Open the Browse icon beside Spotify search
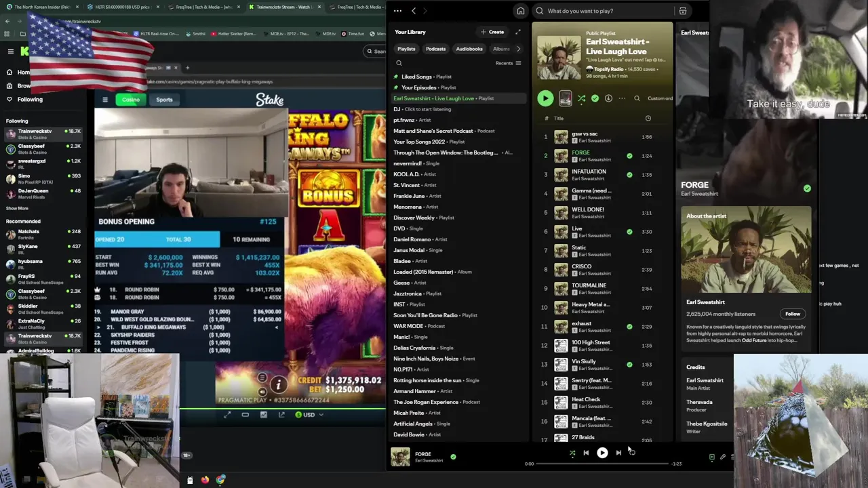This screenshot has height=488, width=868. tap(683, 11)
